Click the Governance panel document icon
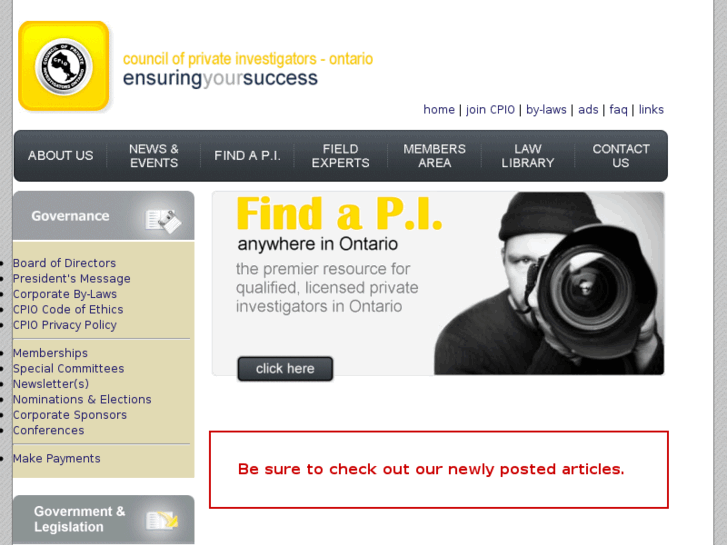 (163, 221)
